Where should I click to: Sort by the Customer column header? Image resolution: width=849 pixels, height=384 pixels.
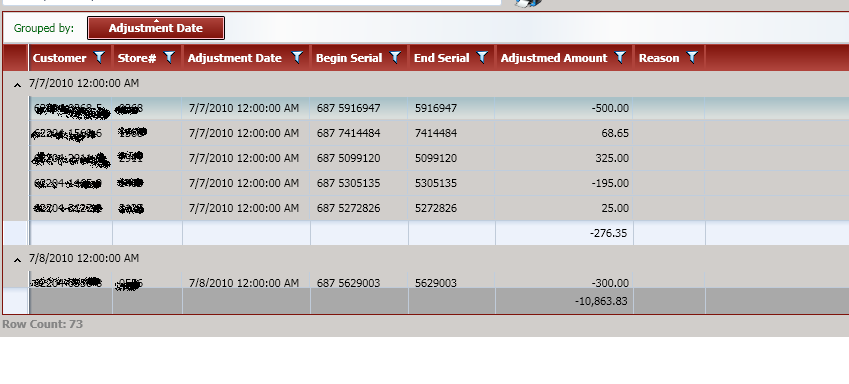point(60,58)
